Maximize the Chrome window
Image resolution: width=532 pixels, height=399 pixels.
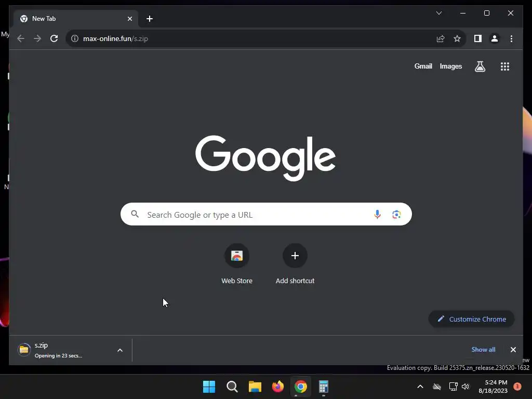pos(486,13)
